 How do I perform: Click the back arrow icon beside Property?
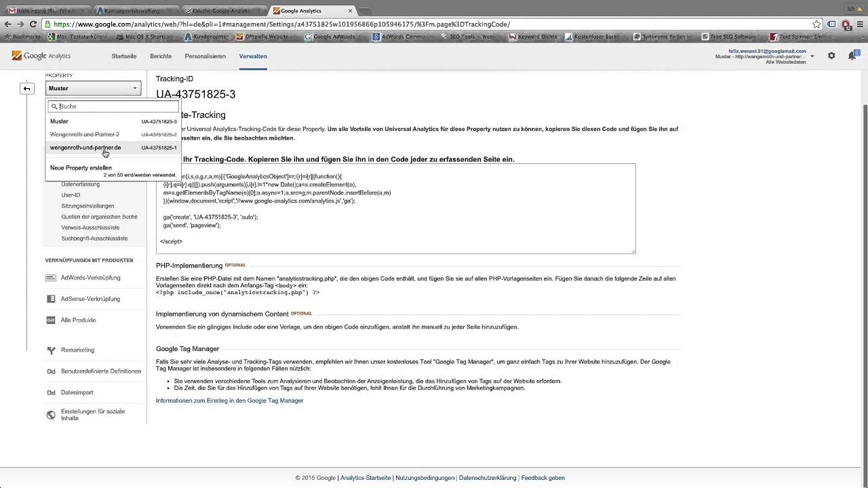(26, 88)
